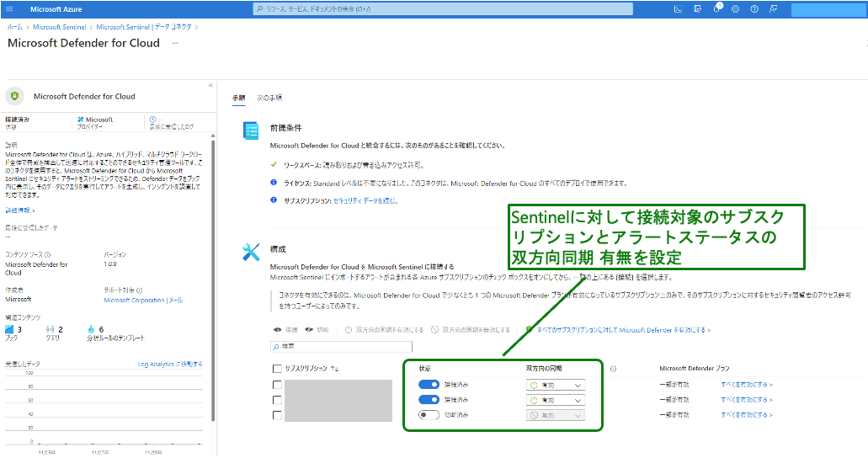
Task: Click the Defender for Cloud shield icon
Action: (15, 96)
